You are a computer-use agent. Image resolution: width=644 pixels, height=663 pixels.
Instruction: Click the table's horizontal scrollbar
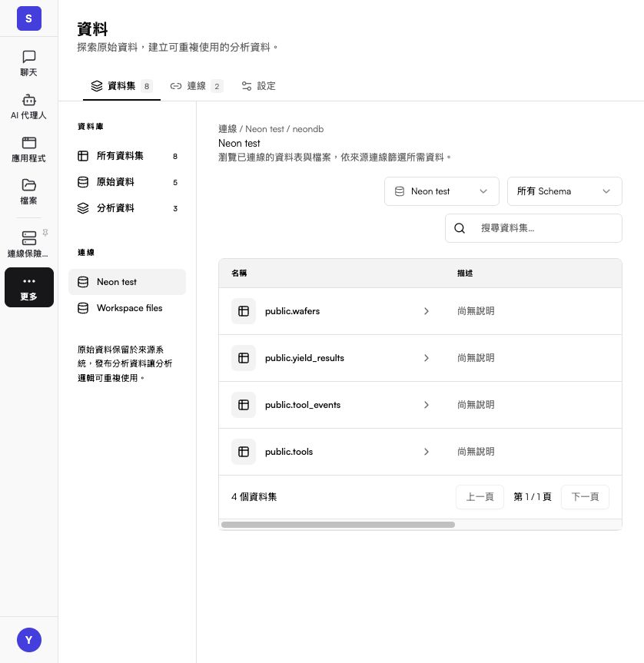point(338,525)
